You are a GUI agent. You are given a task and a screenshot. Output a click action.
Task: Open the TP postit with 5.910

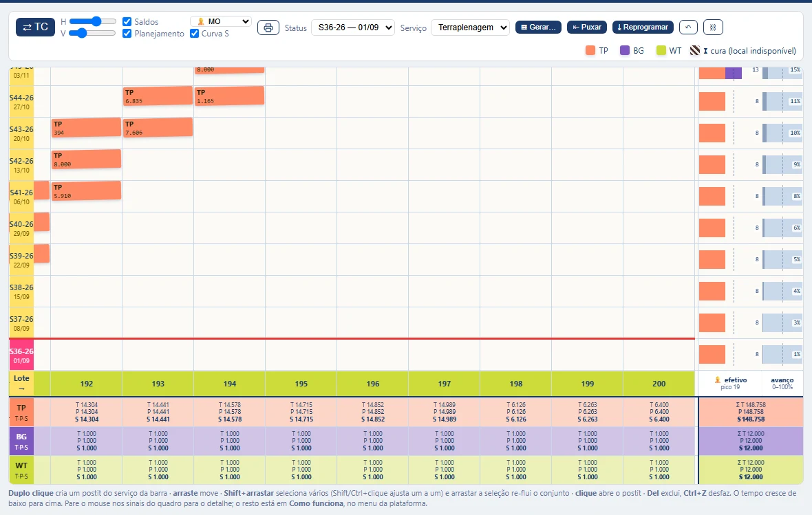pos(86,191)
